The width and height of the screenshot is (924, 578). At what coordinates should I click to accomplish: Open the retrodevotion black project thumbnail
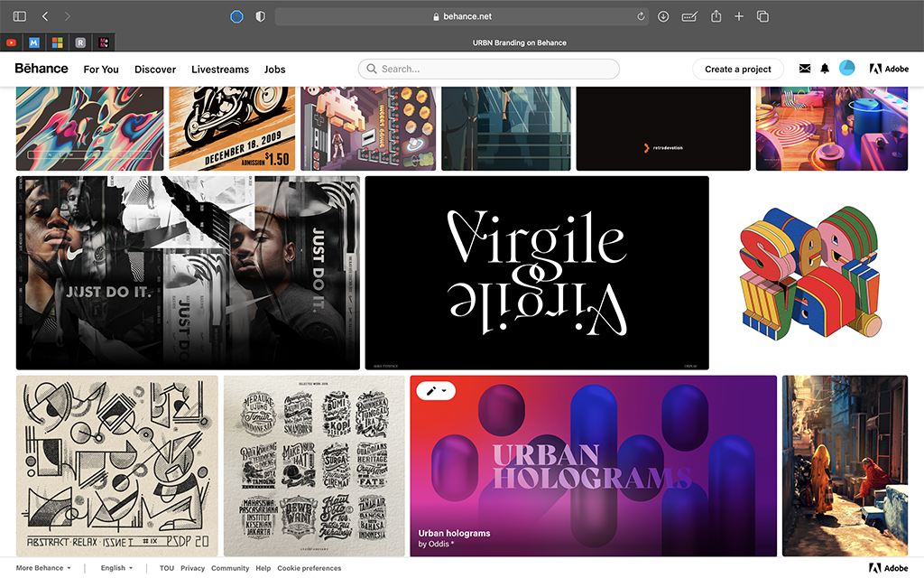tap(663, 128)
